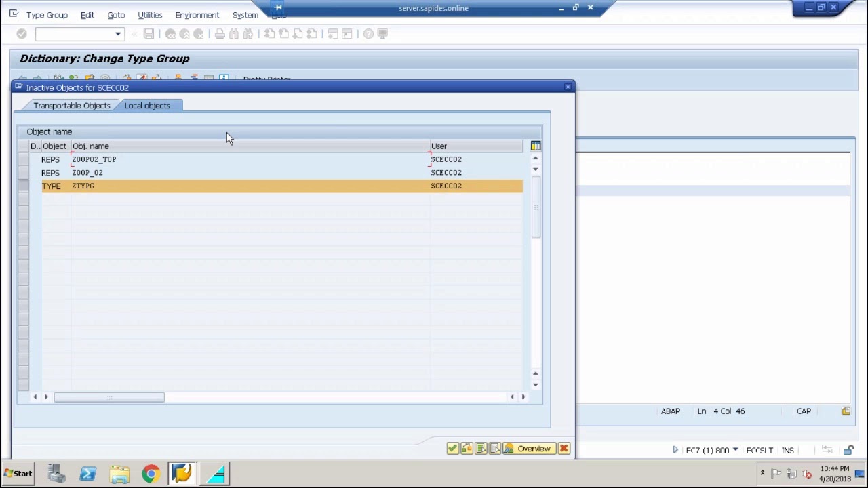Click the Last Page icon in the toolbar
Viewport: 868px width, 488px height.
point(312,34)
